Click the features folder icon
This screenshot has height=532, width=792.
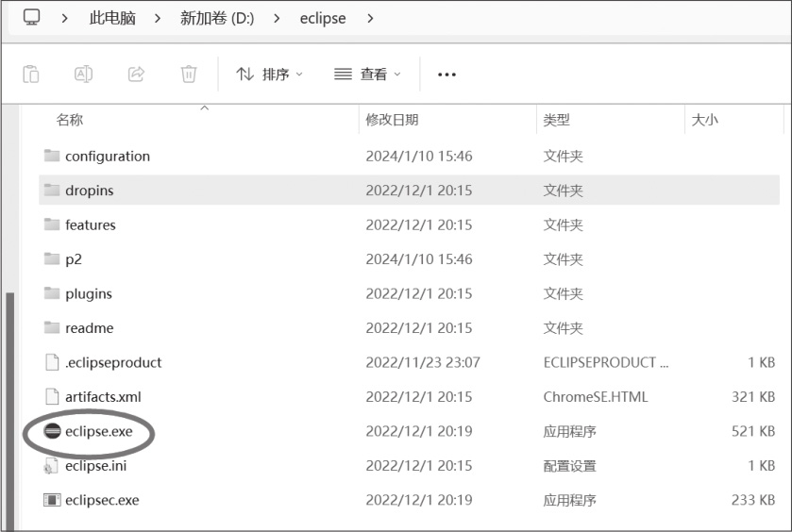(52, 224)
